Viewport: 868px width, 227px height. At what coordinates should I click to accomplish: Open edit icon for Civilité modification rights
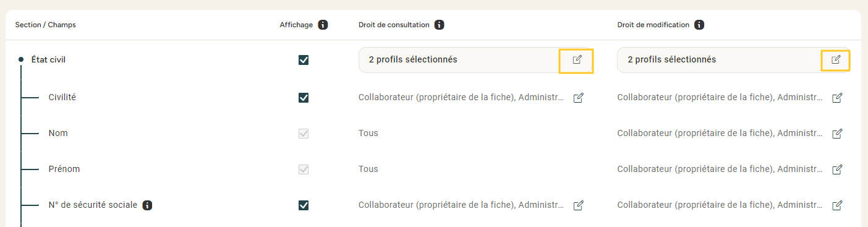pos(837,98)
